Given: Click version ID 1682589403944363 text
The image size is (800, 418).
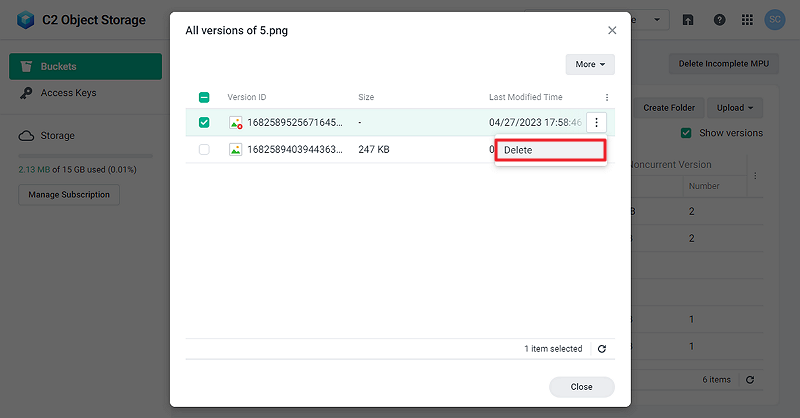Looking at the screenshot, I should point(295,150).
